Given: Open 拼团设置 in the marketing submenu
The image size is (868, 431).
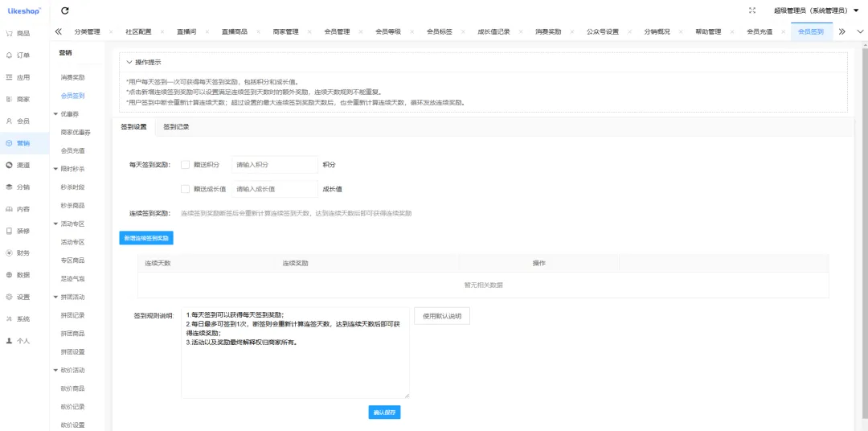Looking at the screenshot, I should click(x=72, y=351).
